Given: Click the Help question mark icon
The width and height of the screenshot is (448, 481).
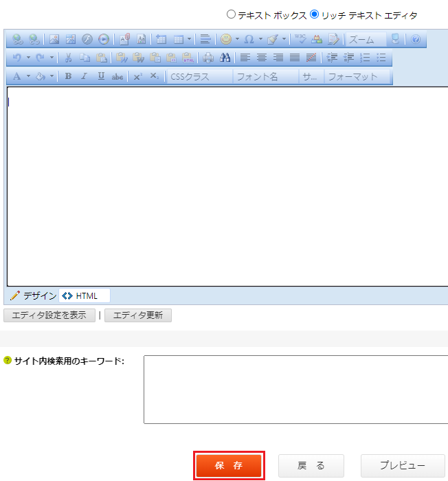Looking at the screenshot, I should 416,39.
